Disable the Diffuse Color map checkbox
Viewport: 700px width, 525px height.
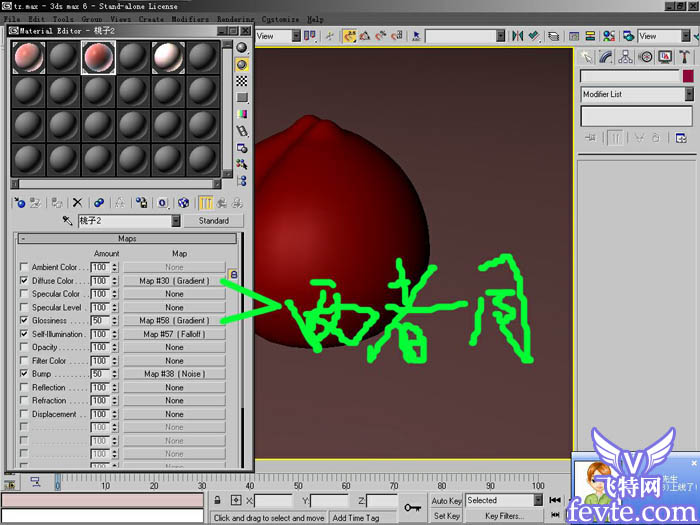click(x=24, y=281)
